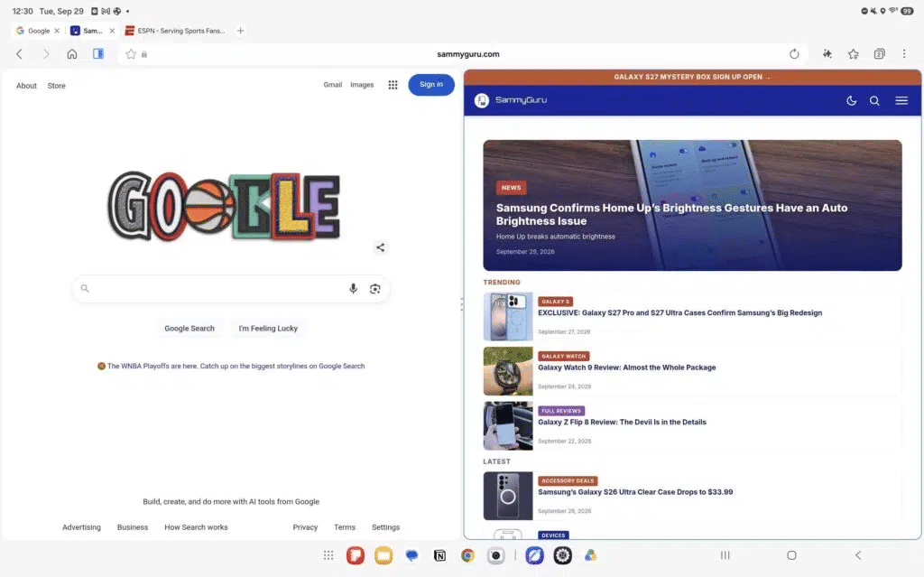Screen dimensions: 924x577
Task: Open the browser three-dot menu
Action: (904, 54)
